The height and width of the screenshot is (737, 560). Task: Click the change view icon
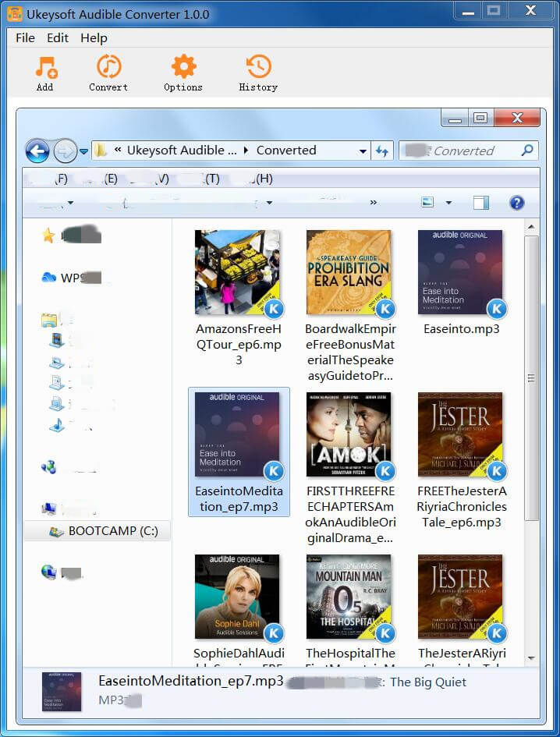pos(427,203)
